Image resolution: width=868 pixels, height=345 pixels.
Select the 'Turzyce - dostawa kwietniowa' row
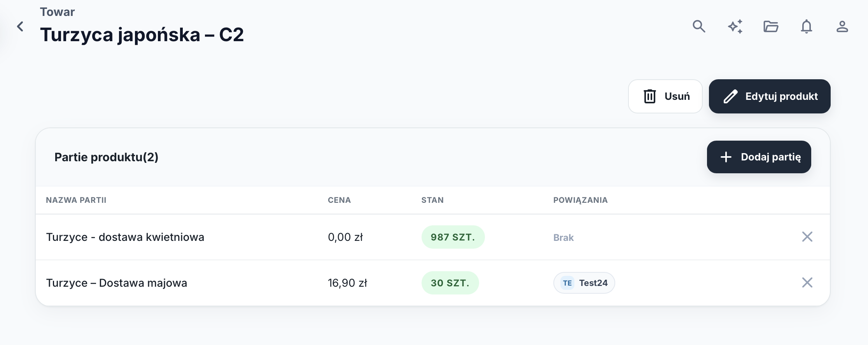(x=433, y=237)
